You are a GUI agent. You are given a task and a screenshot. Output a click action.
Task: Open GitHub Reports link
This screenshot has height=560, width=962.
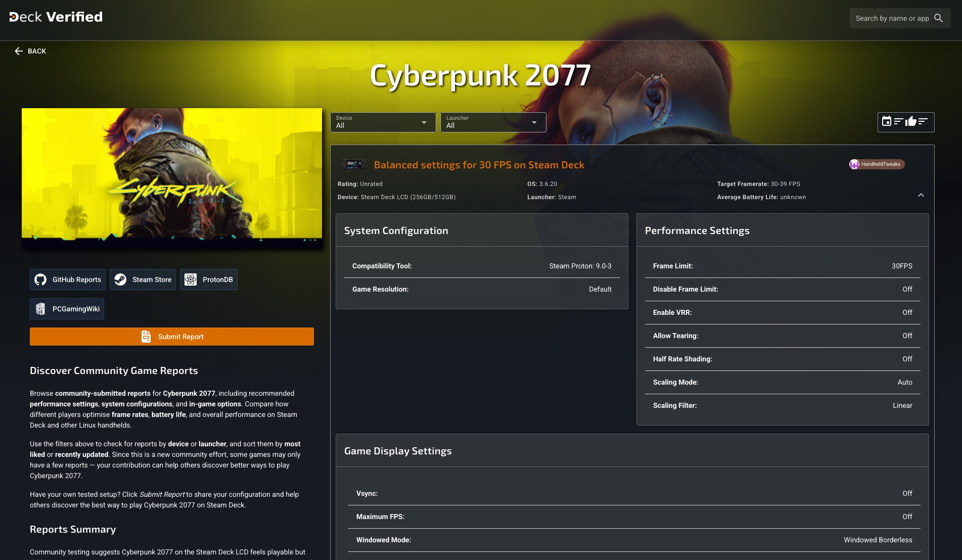pyautogui.click(x=68, y=279)
